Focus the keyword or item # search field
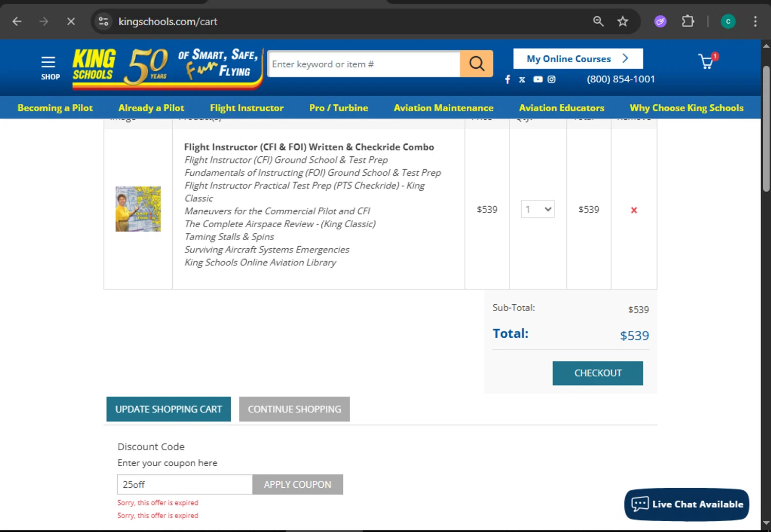The image size is (771, 532). click(364, 64)
